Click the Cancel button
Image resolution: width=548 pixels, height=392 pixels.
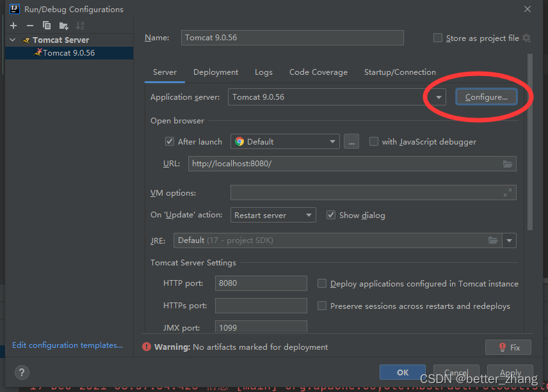point(456,372)
